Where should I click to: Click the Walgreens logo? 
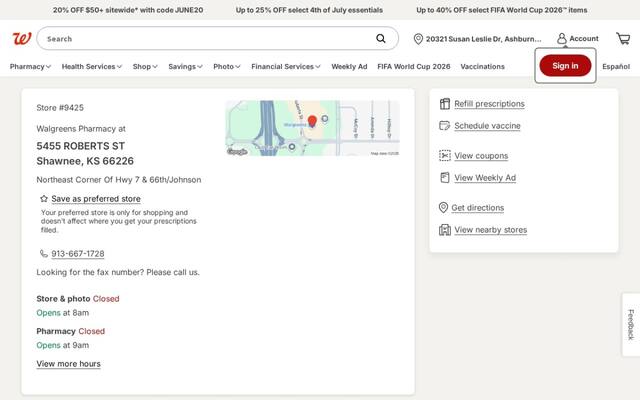[22, 39]
